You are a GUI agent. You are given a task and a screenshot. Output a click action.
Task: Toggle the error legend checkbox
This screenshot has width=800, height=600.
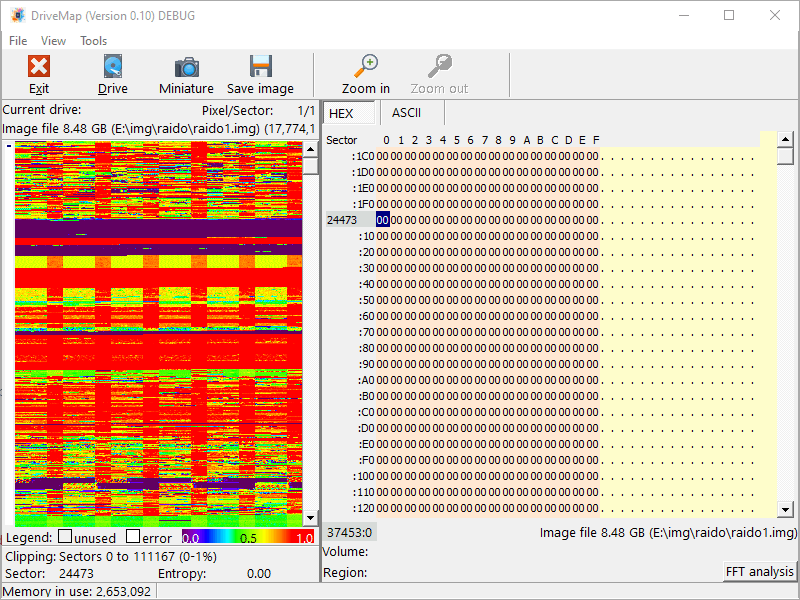(x=132, y=537)
